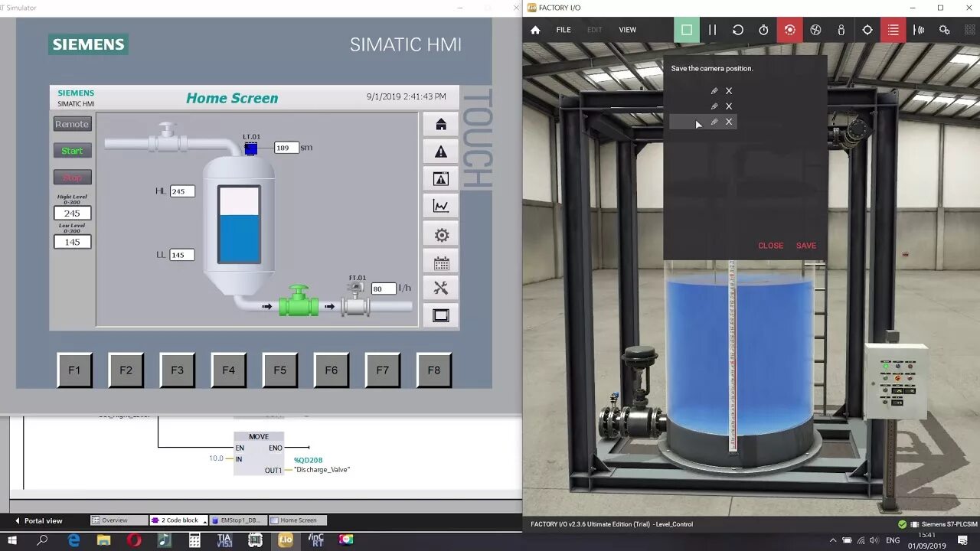The image size is (980, 551).
Task: Open the HMI alarm window icon
Action: [x=441, y=178]
